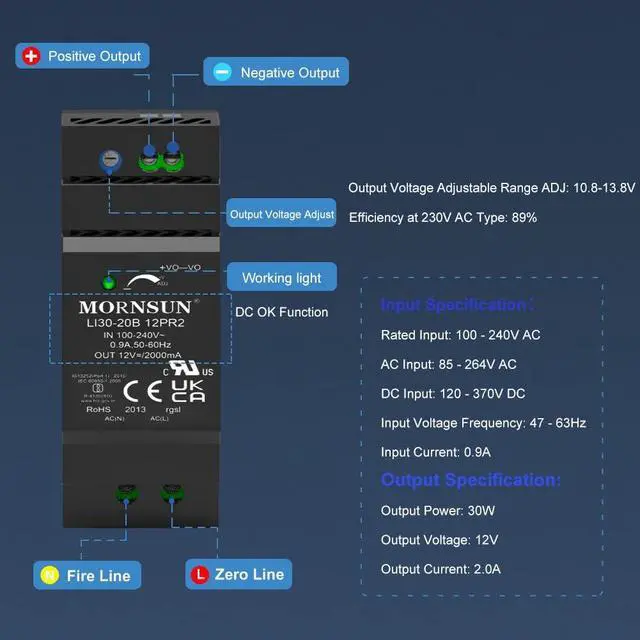This screenshot has width=640, height=640.
Task: Click the Input Voltage Frequency: 47 - 63Hz text
Action: (x=483, y=423)
